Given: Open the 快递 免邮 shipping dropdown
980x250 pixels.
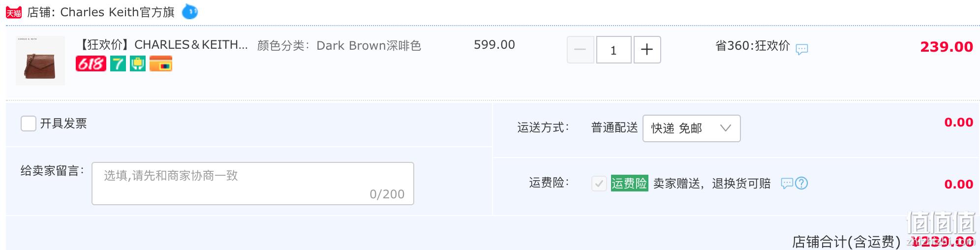Looking at the screenshot, I should (691, 128).
